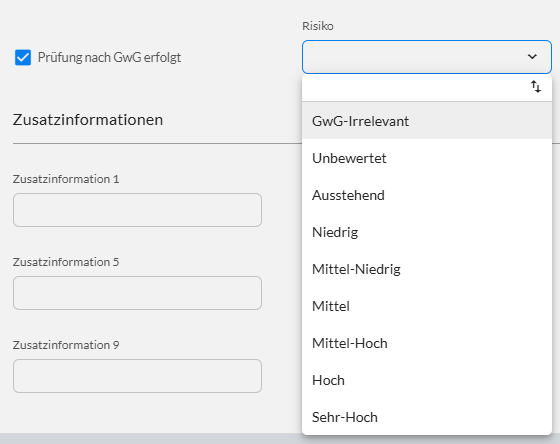The height and width of the screenshot is (444, 560).
Task: Pick Hoch from the list
Action: 427,380
